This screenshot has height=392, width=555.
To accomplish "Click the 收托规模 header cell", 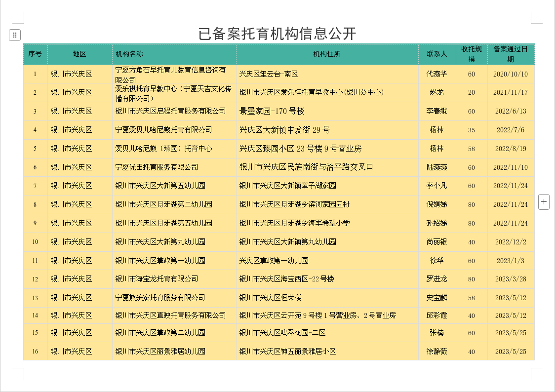I will [x=471, y=54].
